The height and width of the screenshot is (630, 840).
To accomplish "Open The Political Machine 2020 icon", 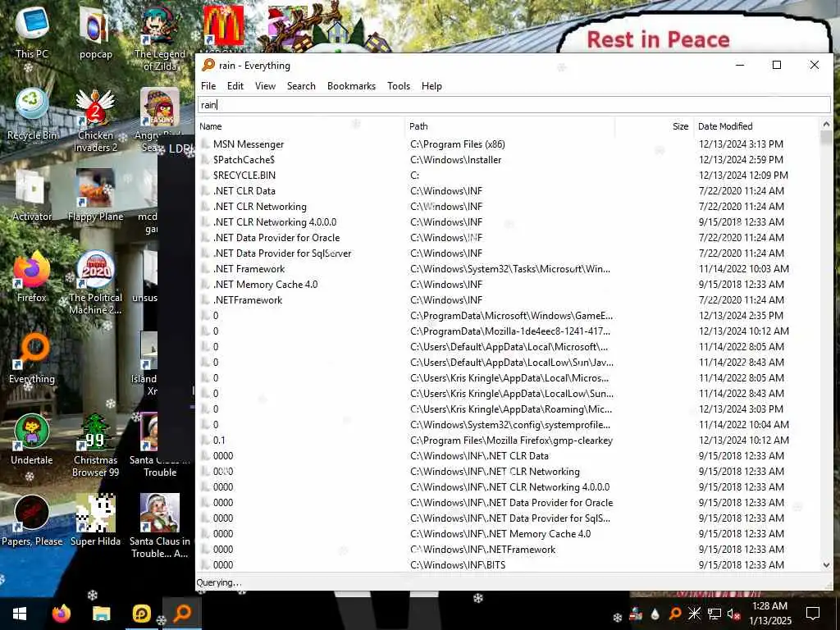I will click(95, 282).
